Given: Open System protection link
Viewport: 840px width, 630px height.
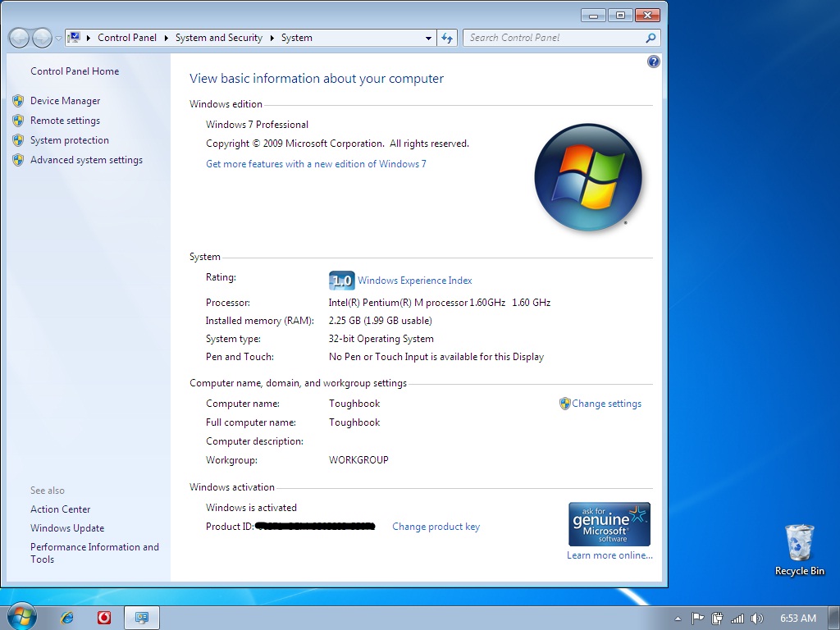Looking at the screenshot, I should 69,140.
